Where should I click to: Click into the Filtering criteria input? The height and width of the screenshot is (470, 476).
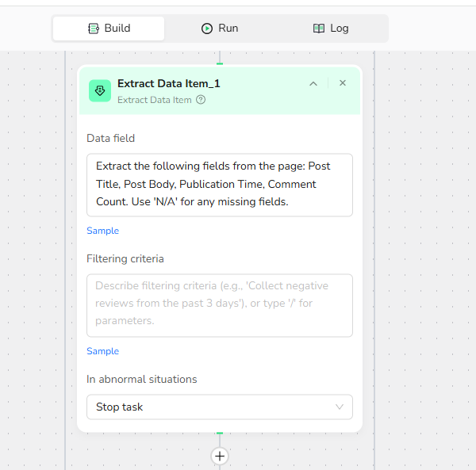point(219,305)
